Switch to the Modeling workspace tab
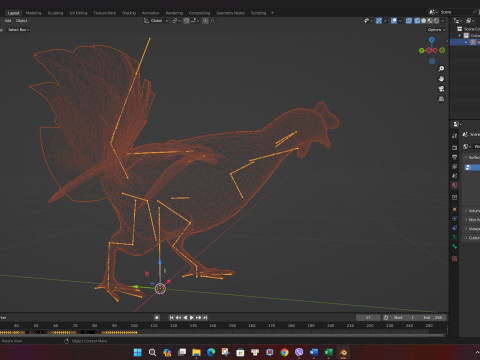Screen dimensions: 480x360 tap(34, 13)
